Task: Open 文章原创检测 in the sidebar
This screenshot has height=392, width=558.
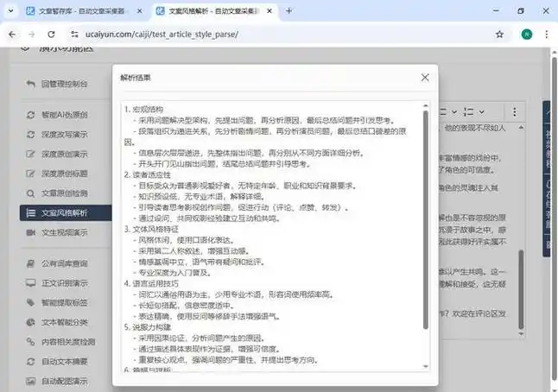Action: [57, 193]
